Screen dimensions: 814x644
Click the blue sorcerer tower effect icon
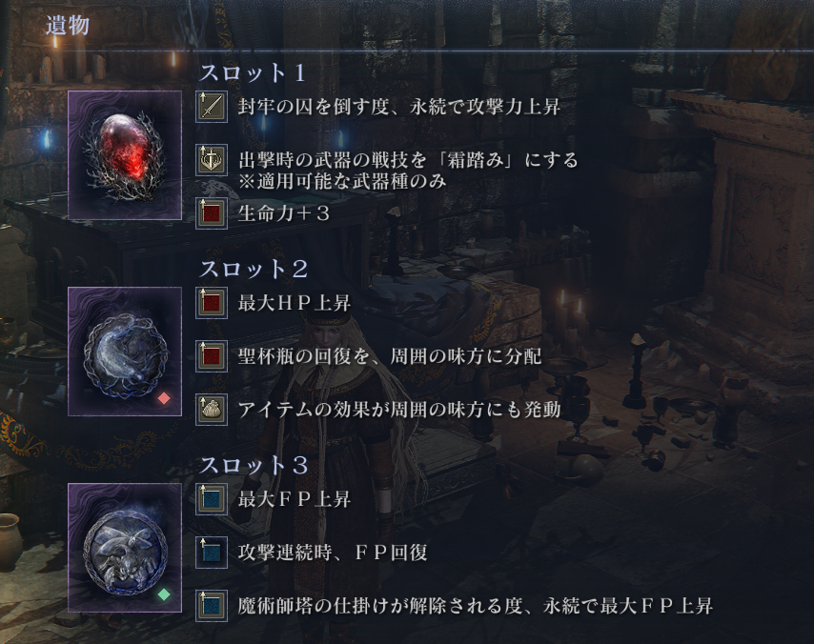pyautogui.click(x=212, y=606)
